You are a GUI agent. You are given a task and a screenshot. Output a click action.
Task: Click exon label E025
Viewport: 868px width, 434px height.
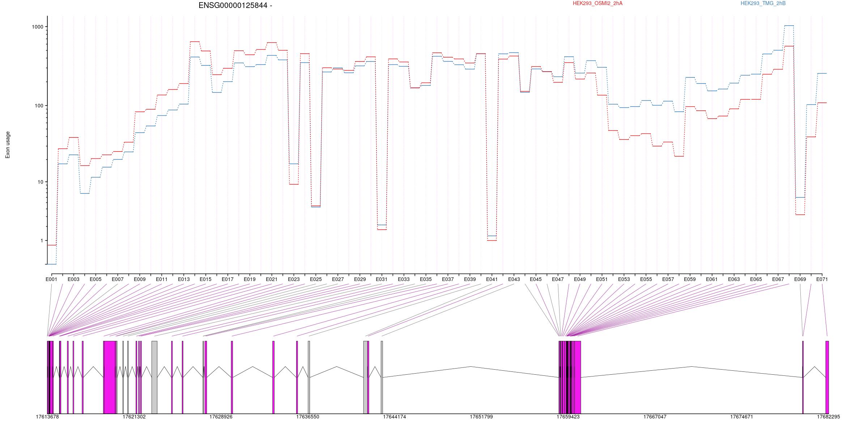(x=316, y=279)
